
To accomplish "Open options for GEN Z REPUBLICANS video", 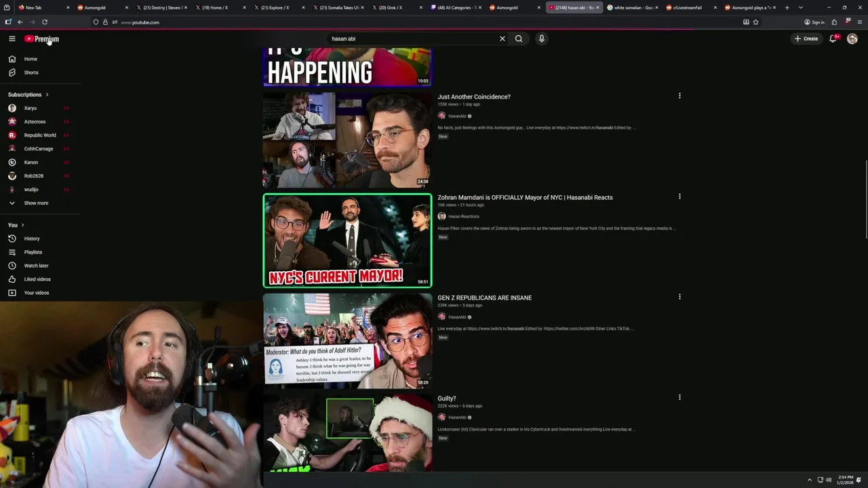I will click(x=679, y=297).
